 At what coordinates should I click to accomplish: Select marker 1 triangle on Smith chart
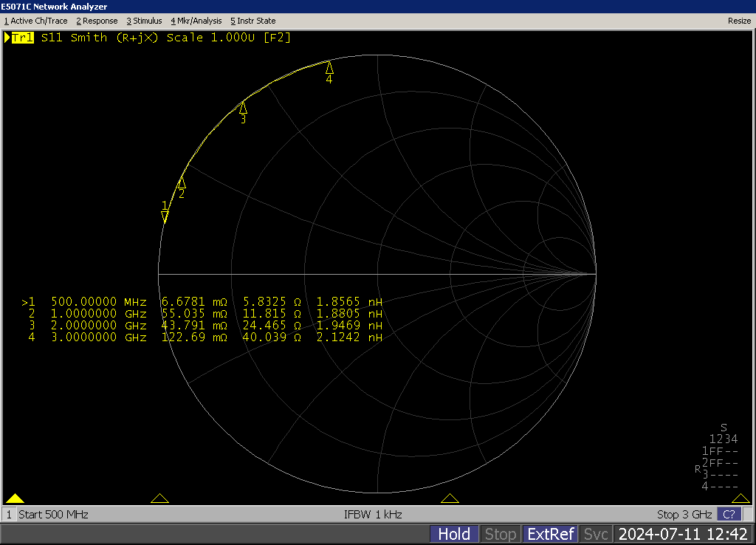coord(165,216)
